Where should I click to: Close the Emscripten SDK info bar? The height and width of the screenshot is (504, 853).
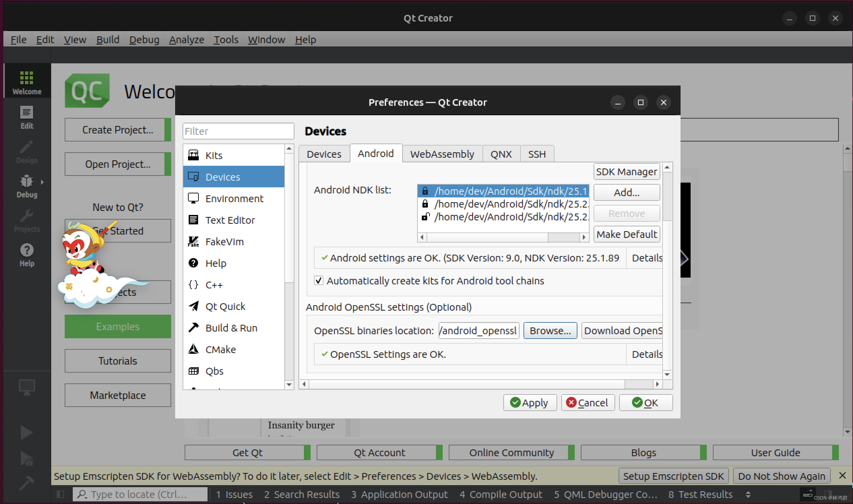pyautogui.click(x=842, y=475)
